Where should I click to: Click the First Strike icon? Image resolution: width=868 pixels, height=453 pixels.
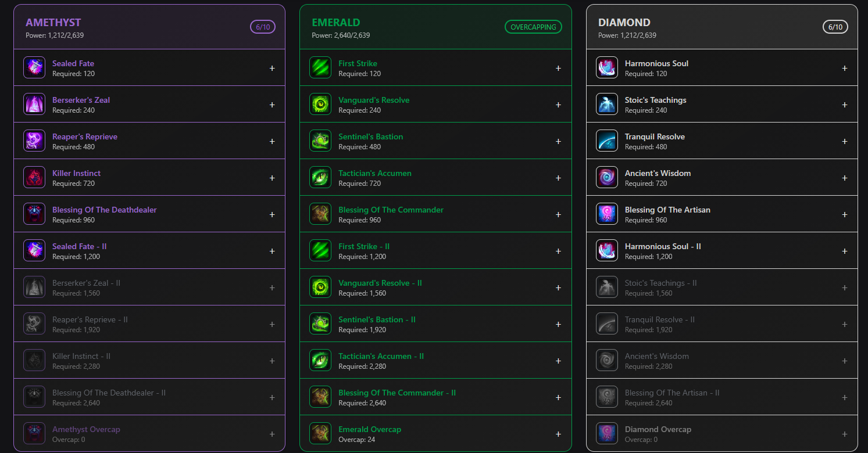pos(320,68)
